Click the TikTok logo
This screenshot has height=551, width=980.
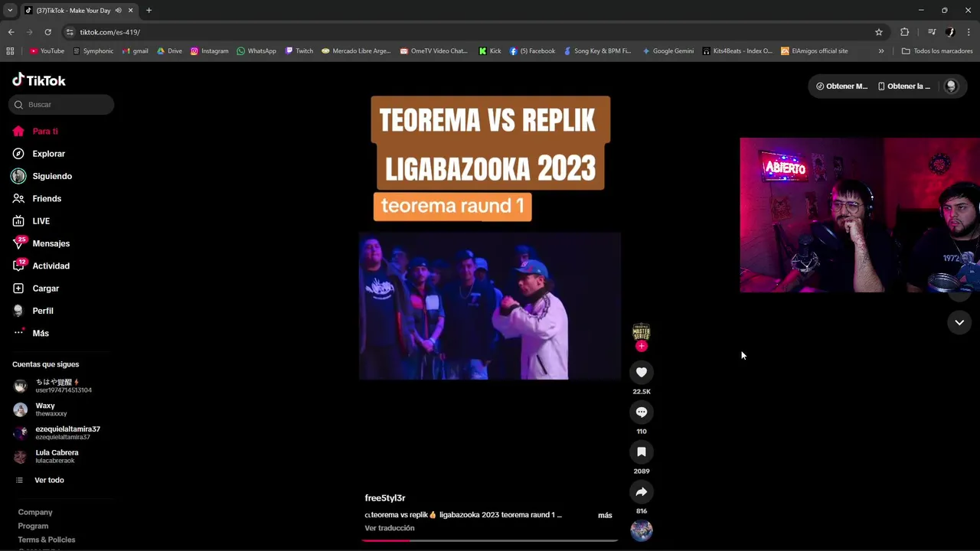39,80
